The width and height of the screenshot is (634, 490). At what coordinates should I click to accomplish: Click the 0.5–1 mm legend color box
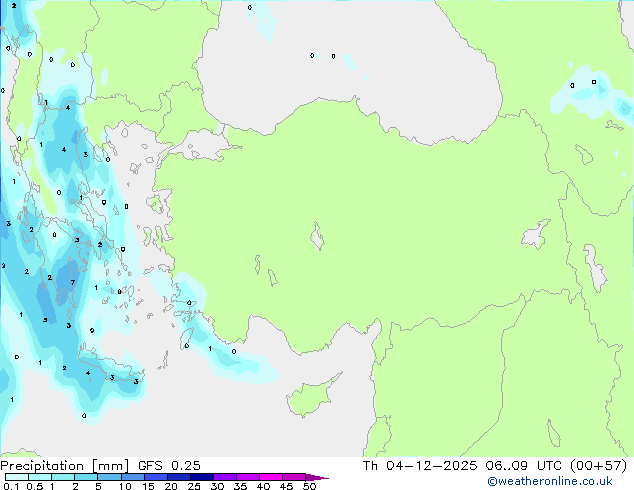[40, 477]
